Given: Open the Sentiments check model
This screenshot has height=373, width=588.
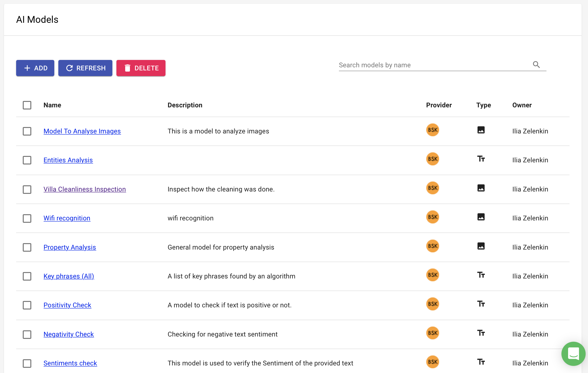Looking at the screenshot, I should [70, 363].
